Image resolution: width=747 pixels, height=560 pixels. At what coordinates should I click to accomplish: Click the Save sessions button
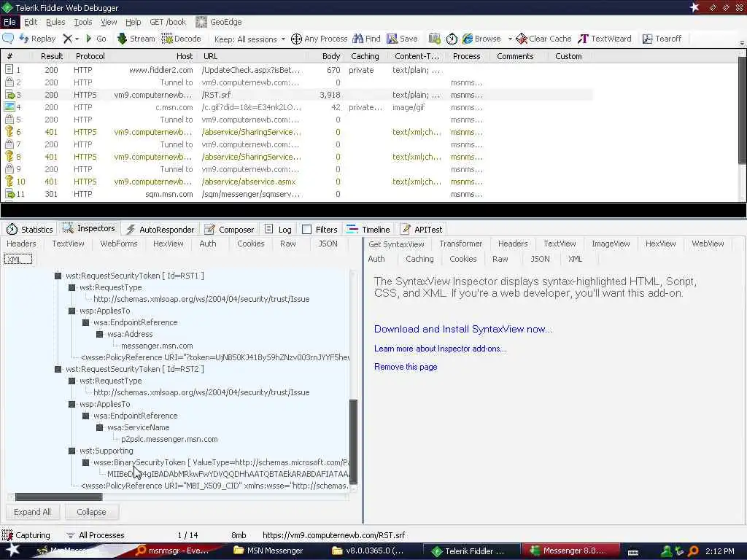click(x=402, y=39)
